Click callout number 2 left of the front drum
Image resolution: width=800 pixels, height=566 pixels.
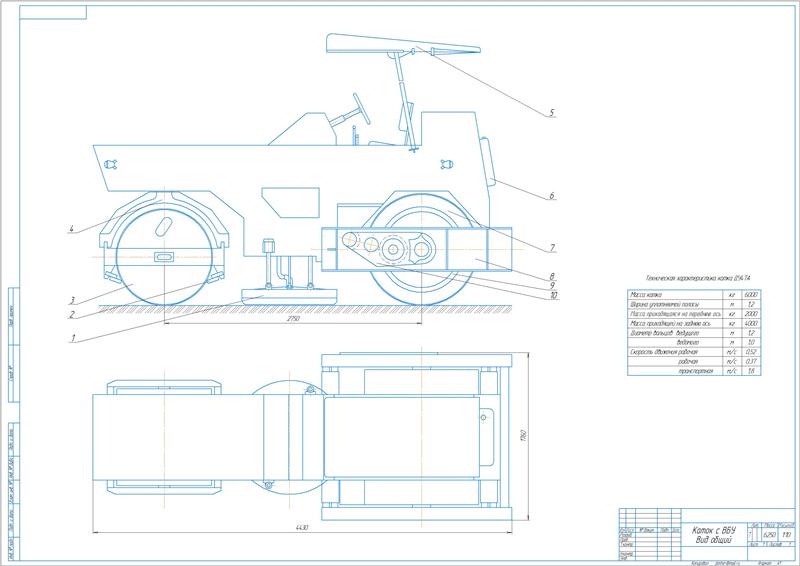pyautogui.click(x=72, y=315)
